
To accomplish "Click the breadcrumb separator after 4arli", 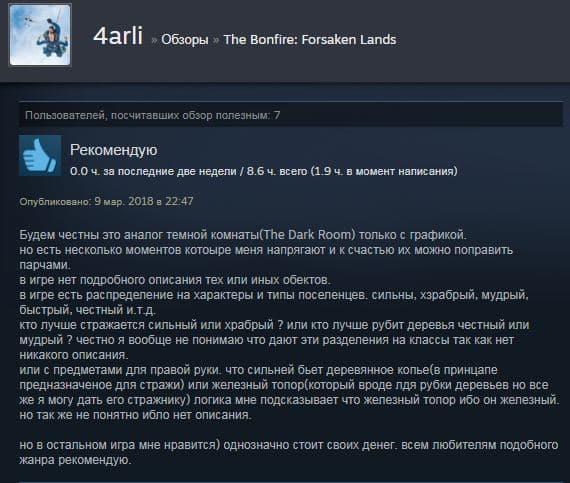I will [x=154, y=40].
